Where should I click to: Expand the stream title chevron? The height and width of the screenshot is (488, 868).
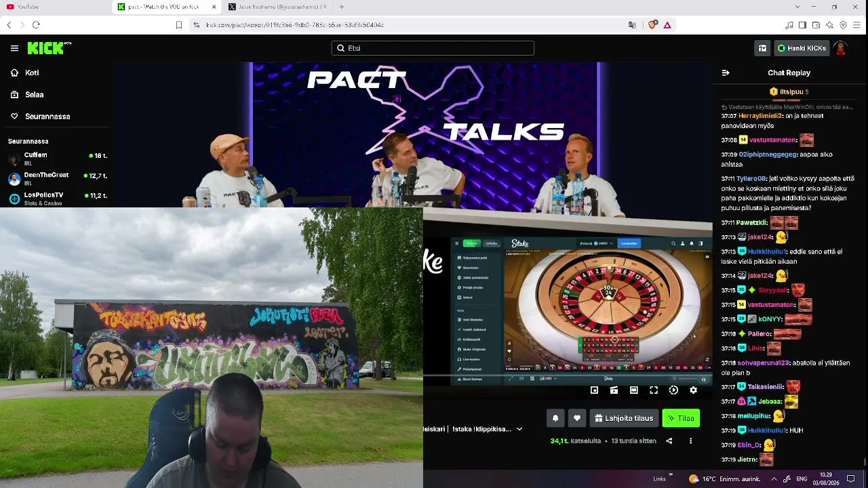tap(519, 429)
